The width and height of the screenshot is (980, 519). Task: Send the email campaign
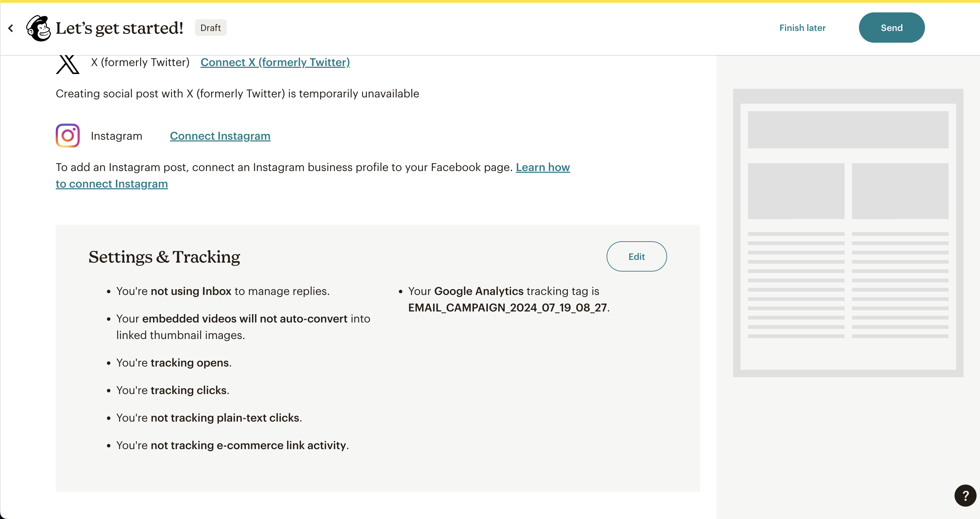click(x=891, y=28)
